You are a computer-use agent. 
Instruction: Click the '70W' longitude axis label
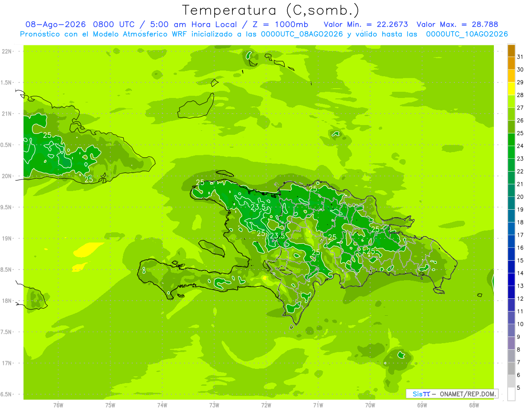click(x=370, y=405)
